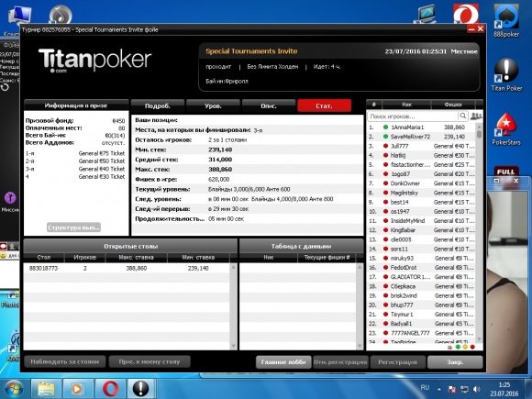This screenshot has width=532, height=399.
Task: Sort open tables by Стол column
Action: (x=44, y=258)
